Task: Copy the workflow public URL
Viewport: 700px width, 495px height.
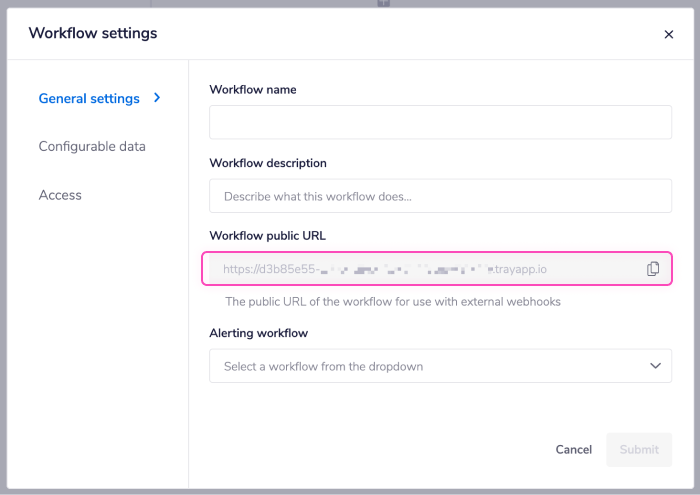Action: (x=653, y=269)
